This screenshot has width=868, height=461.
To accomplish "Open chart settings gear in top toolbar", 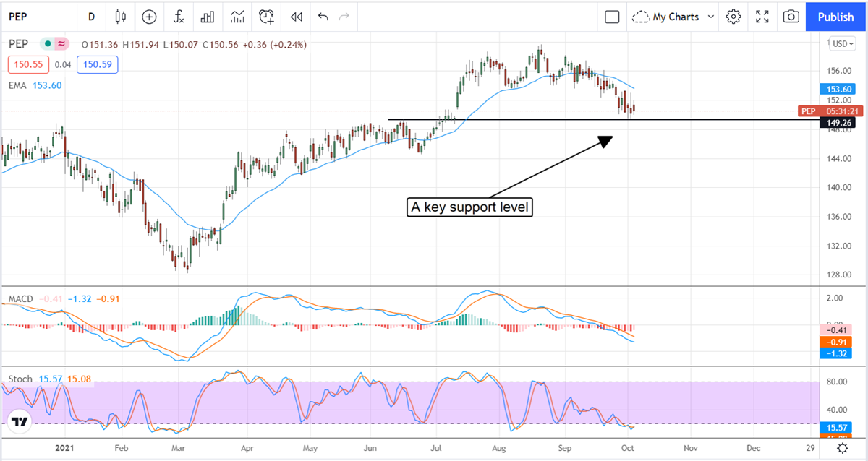I will (733, 16).
